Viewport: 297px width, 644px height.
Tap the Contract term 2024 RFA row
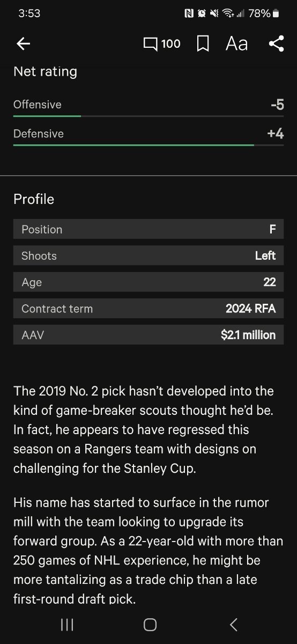148,309
